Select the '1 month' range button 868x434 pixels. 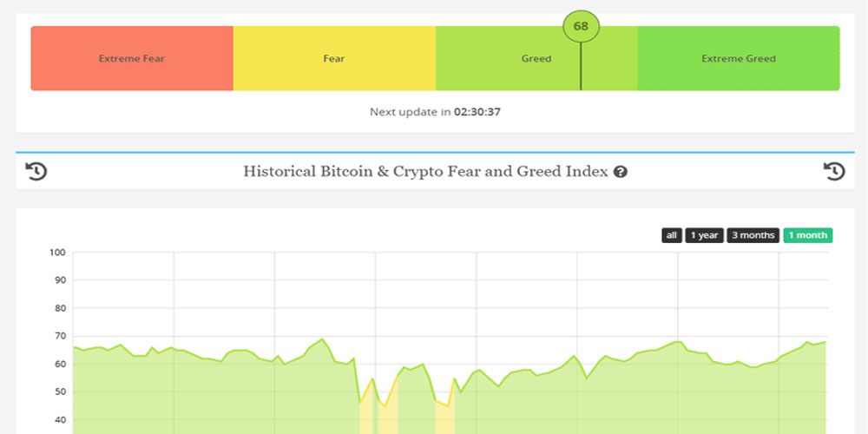coord(807,235)
